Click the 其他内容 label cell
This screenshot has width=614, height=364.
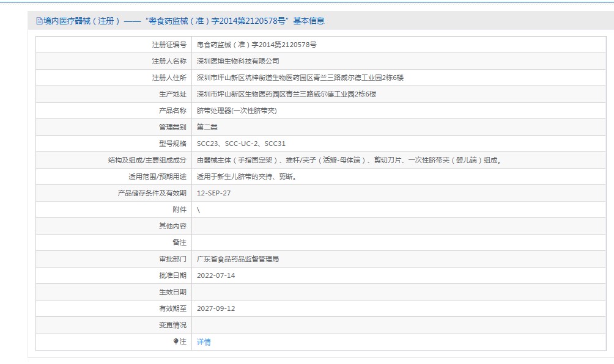coord(114,226)
